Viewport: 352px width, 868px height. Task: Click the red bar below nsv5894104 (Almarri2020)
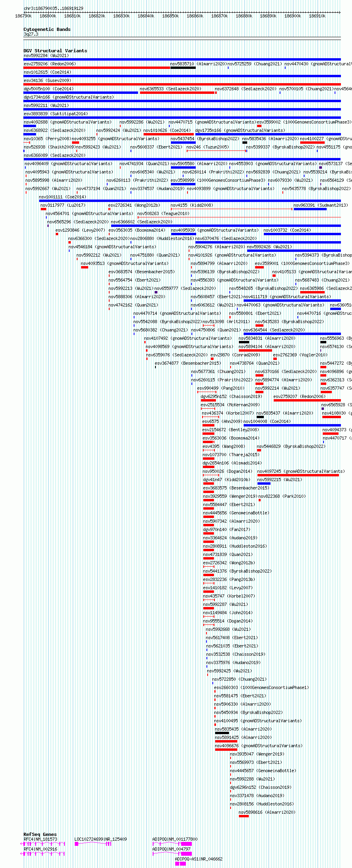click(x=255, y=350)
